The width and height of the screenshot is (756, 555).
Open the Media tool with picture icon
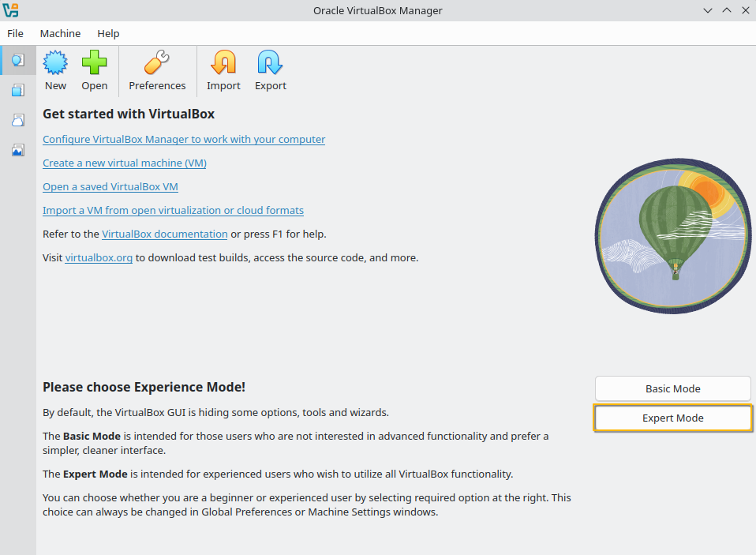17,150
